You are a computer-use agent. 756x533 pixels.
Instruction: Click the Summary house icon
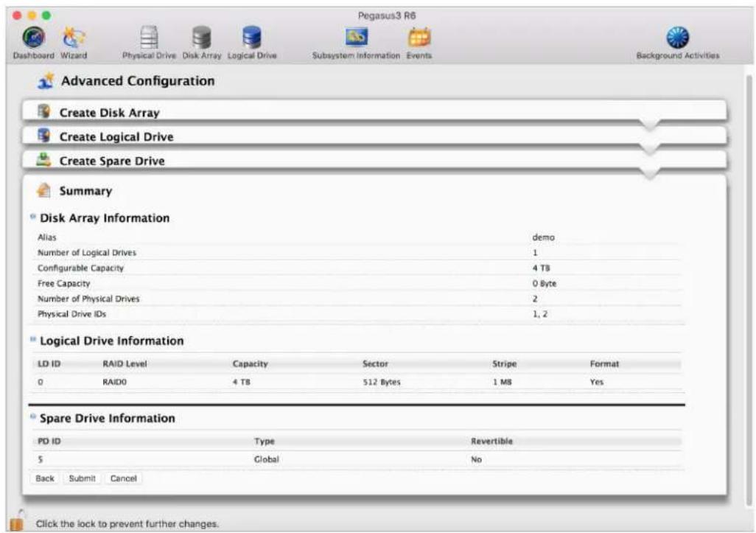click(44, 190)
